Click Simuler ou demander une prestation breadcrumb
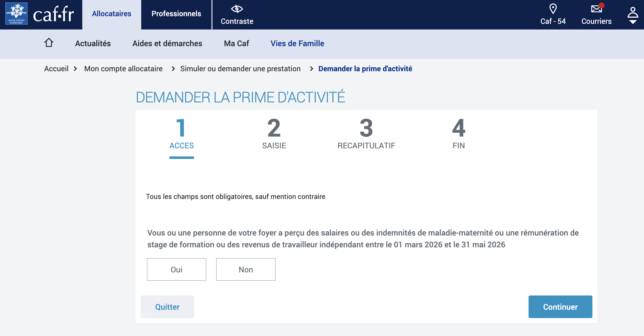Image resolution: width=644 pixels, height=336 pixels. coord(240,69)
